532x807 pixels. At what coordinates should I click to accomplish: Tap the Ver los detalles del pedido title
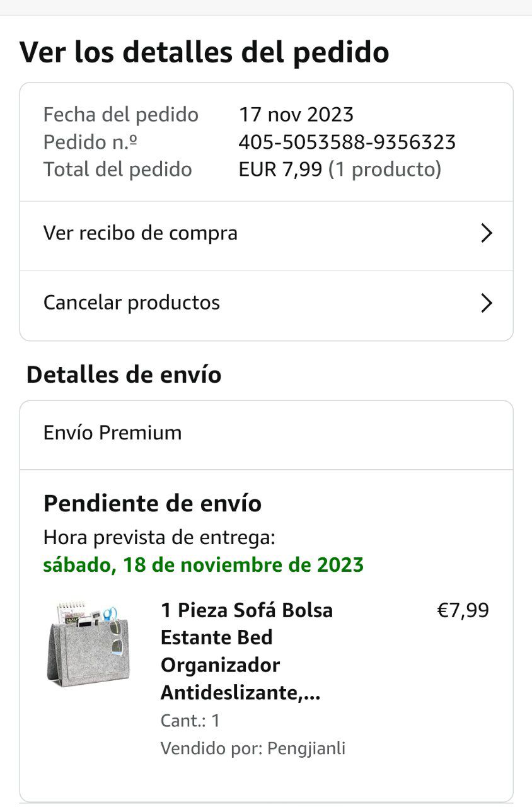204,52
